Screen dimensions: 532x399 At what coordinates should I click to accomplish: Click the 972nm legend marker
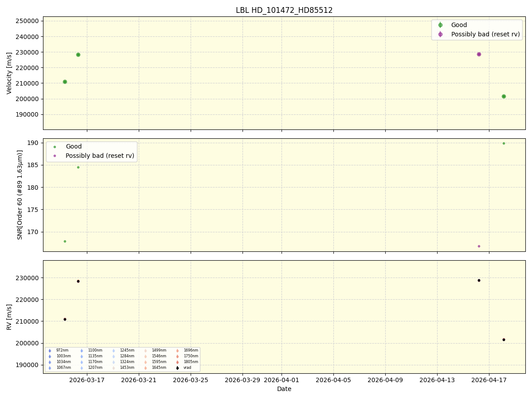[x=50, y=351]
